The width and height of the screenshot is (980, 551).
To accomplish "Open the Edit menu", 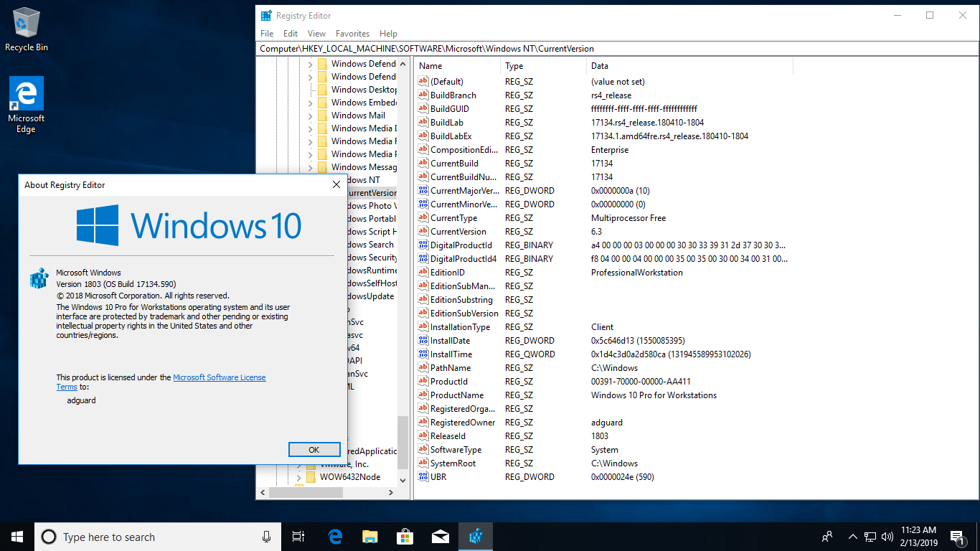I will [x=291, y=34].
